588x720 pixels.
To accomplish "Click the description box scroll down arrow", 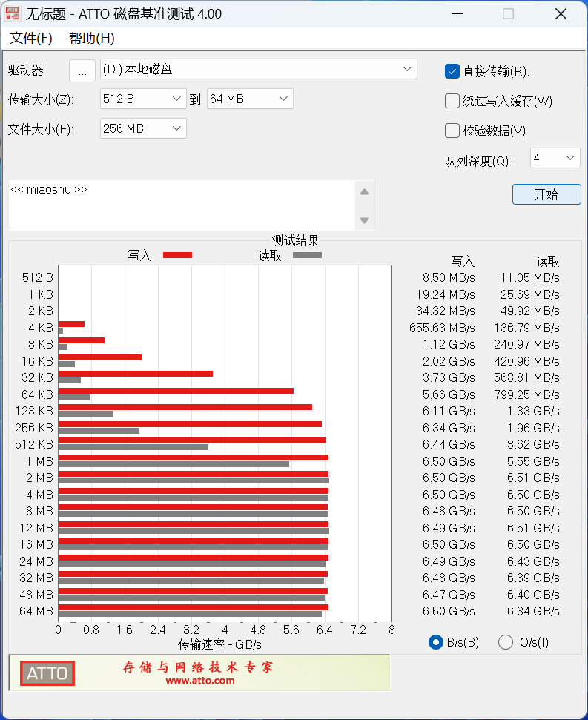I will tap(365, 220).
